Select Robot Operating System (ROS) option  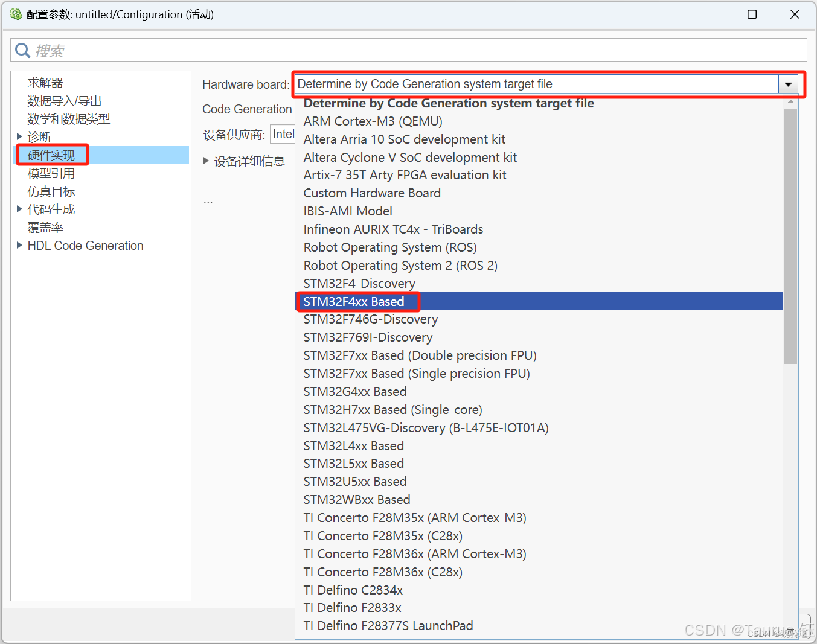point(389,247)
